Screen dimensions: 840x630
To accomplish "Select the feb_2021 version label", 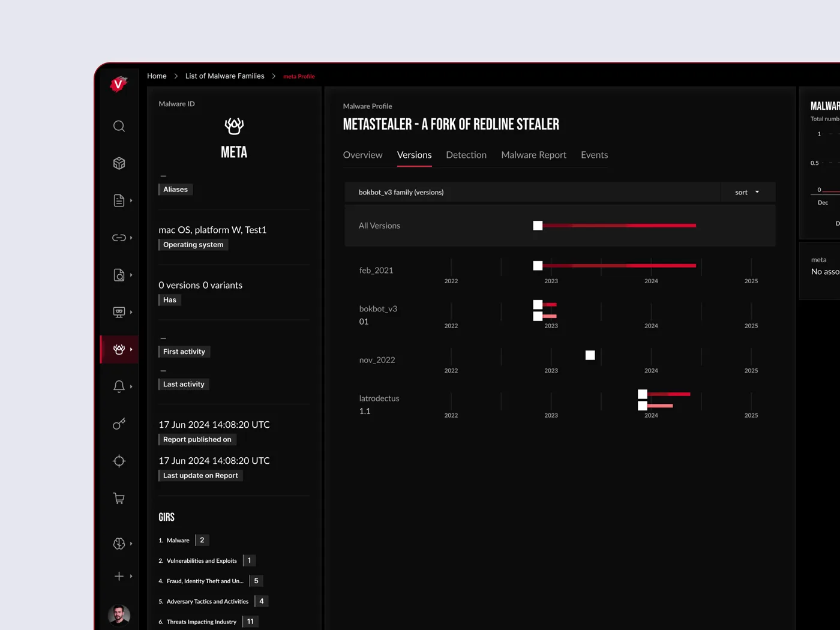I will coord(376,271).
